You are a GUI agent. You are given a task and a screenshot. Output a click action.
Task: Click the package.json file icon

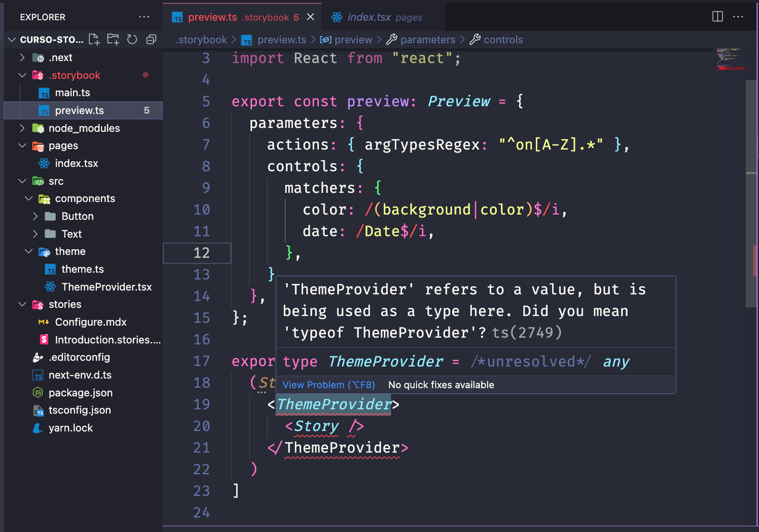click(x=38, y=393)
